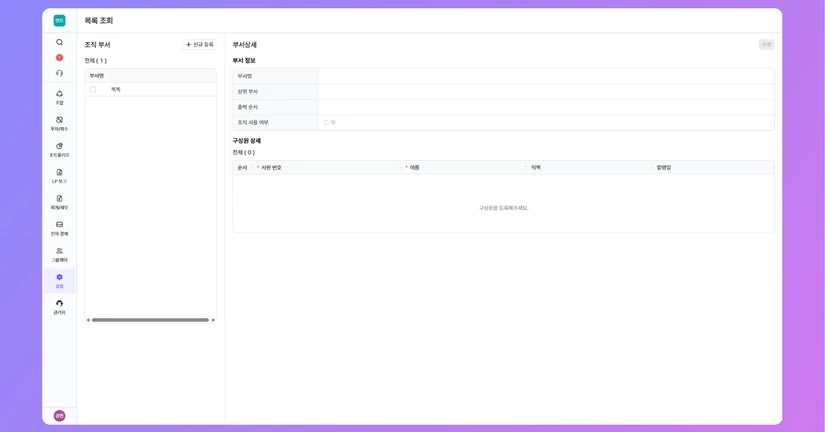Click the 조직 사용 여부 field label
This screenshot has width=825, height=432.
click(x=253, y=123)
